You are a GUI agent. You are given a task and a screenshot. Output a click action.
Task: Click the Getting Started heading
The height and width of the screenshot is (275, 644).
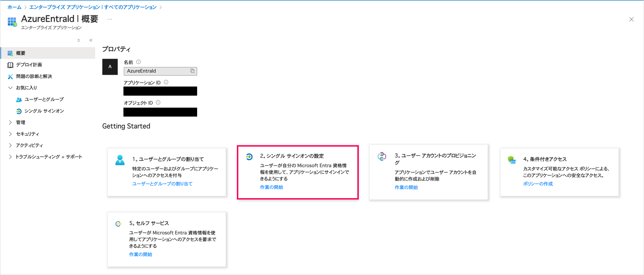coord(126,126)
